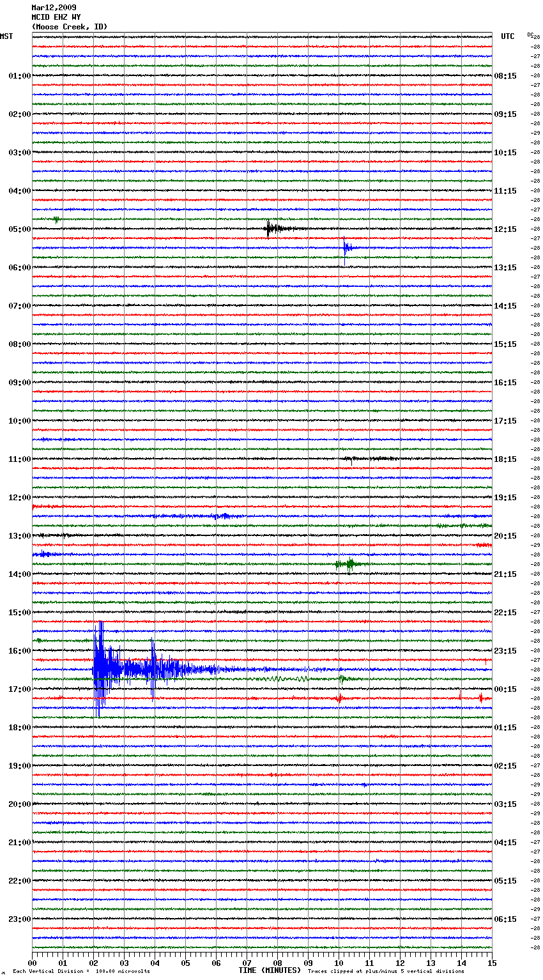543x980 pixels.
Task: Select the 22:00 MST row label
Action: click(20, 881)
